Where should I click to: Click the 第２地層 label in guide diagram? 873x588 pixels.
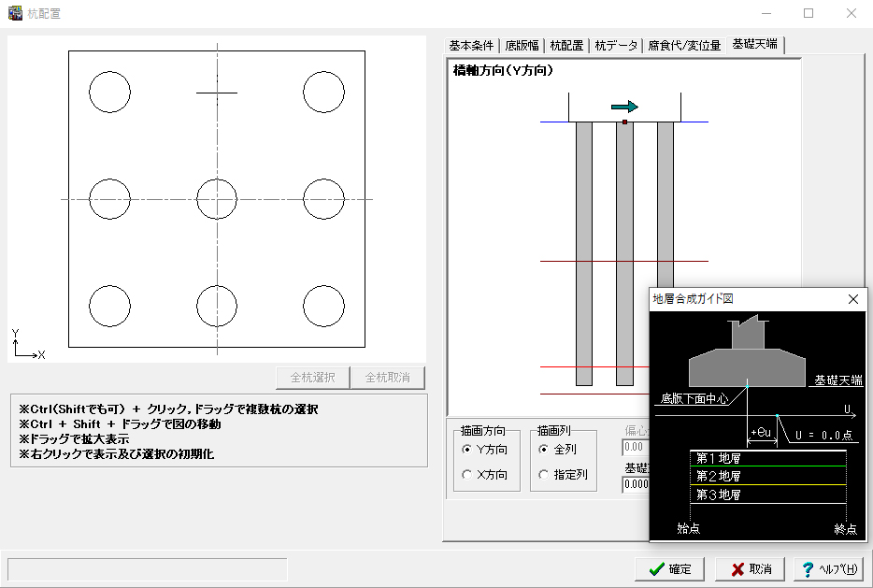click(x=719, y=476)
